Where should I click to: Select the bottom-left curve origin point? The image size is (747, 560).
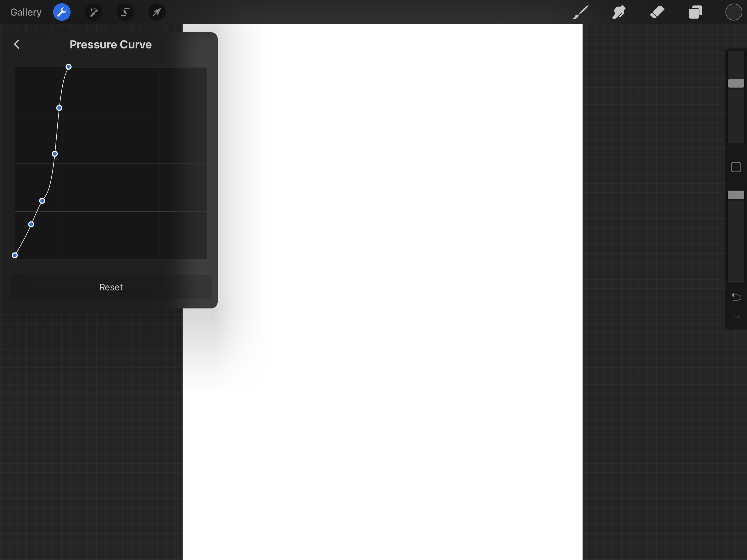click(15, 255)
